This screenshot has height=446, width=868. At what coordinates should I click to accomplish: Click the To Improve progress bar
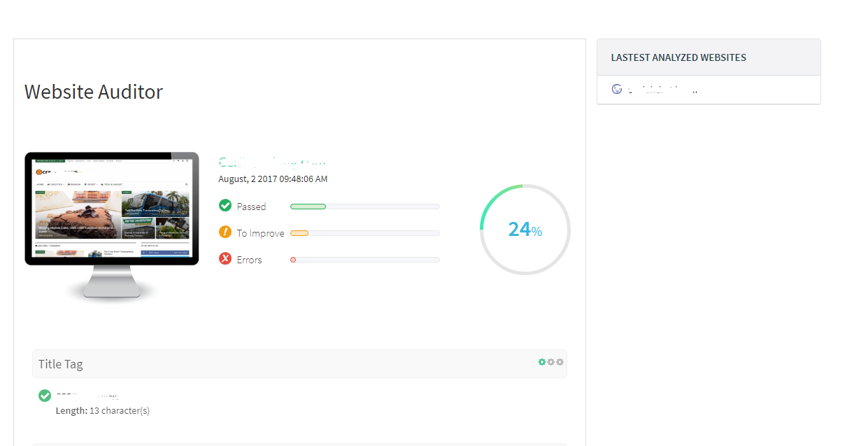[x=364, y=233]
